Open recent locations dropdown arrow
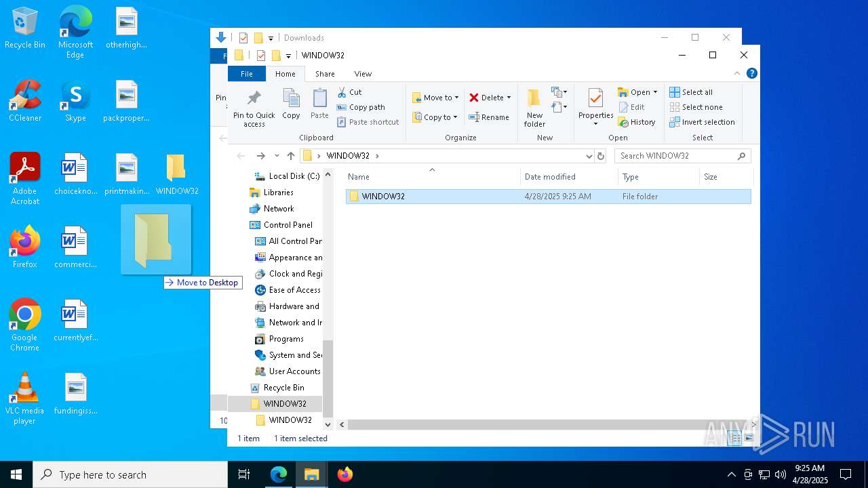The image size is (868, 488). tap(277, 156)
